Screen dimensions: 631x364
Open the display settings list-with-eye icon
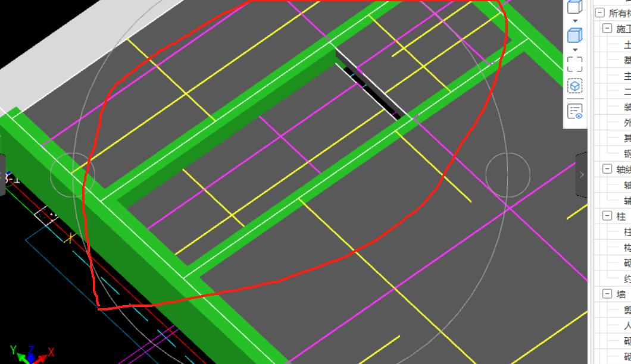coord(574,111)
